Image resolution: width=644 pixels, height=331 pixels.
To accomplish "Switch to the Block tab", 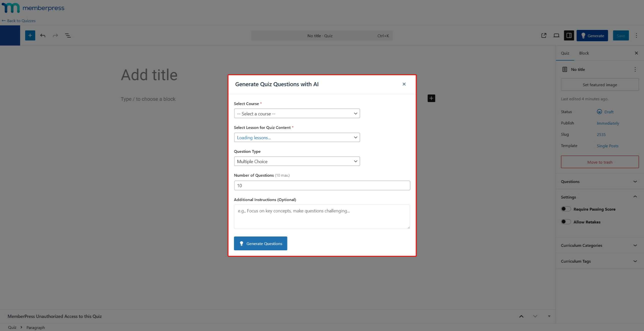I will pyautogui.click(x=584, y=53).
